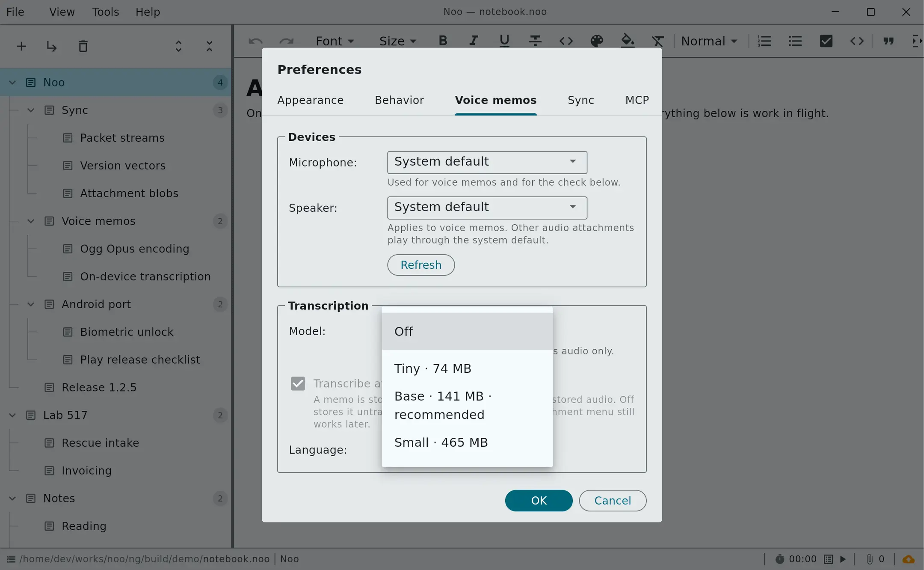The width and height of the screenshot is (924, 570).
Task: Toggle italic formatting
Action: pyautogui.click(x=474, y=41)
